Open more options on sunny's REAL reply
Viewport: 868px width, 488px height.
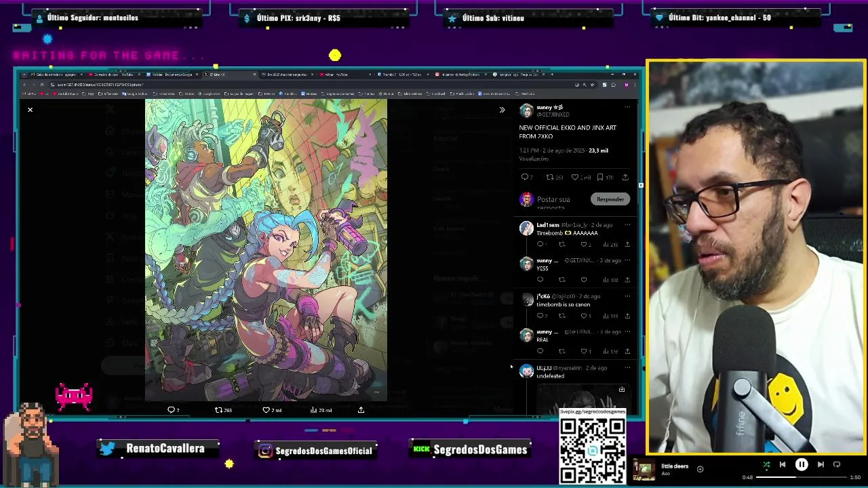[627, 331]
